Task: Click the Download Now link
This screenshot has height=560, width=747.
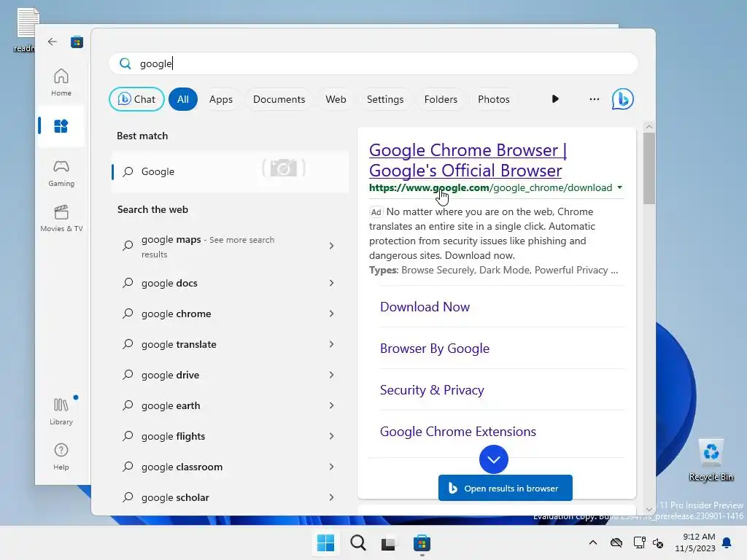Action: (425, 307)
